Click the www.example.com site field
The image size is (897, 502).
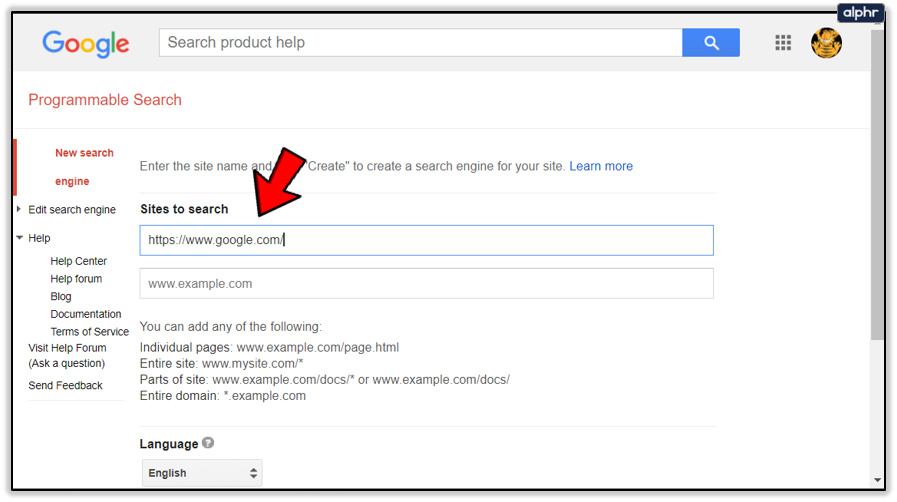[426, 284]
